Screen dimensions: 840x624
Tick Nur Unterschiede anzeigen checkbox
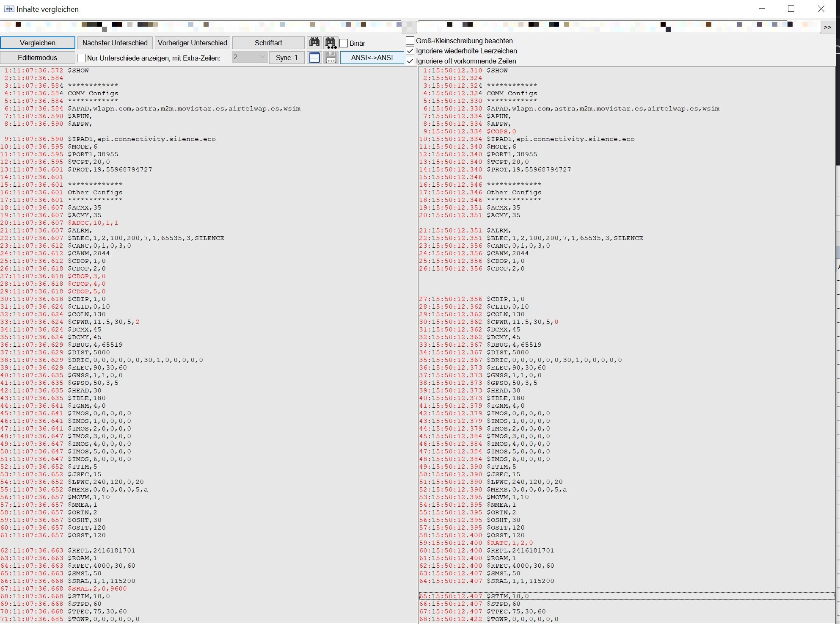(82, 58)
